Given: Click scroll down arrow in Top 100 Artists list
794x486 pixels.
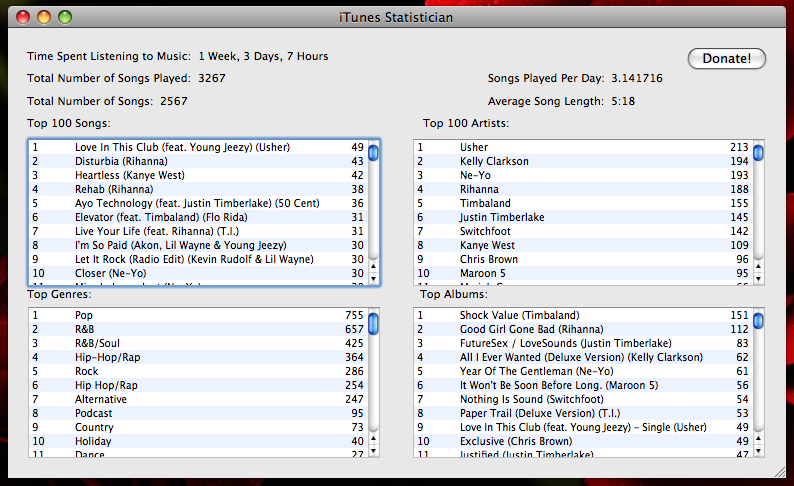Looking at the screenshot, I should pos(758,278).
